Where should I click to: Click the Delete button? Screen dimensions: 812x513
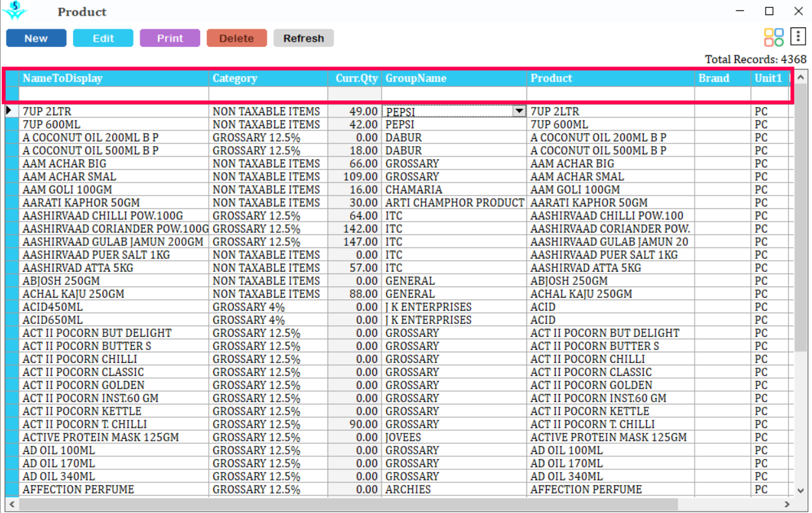[237, 38]
